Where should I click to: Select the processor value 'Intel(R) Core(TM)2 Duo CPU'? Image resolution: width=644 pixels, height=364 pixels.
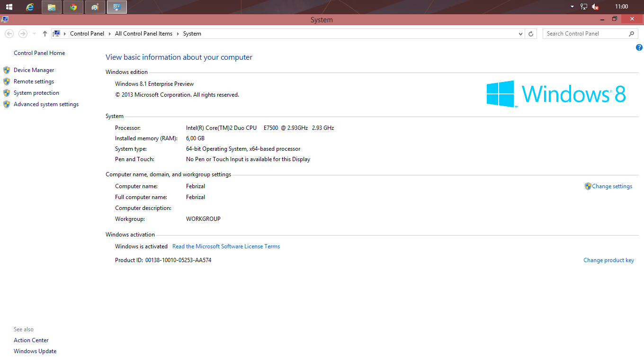tap(221, 128)
